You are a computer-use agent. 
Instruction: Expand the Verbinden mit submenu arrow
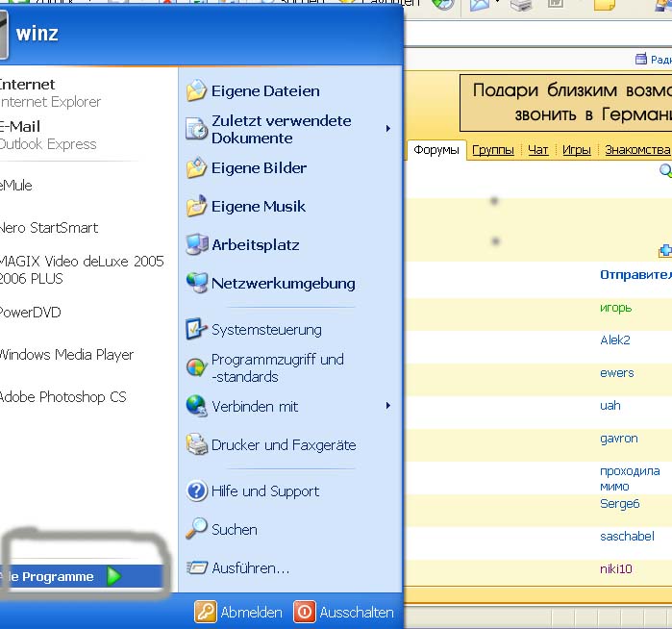coord(387,406)
